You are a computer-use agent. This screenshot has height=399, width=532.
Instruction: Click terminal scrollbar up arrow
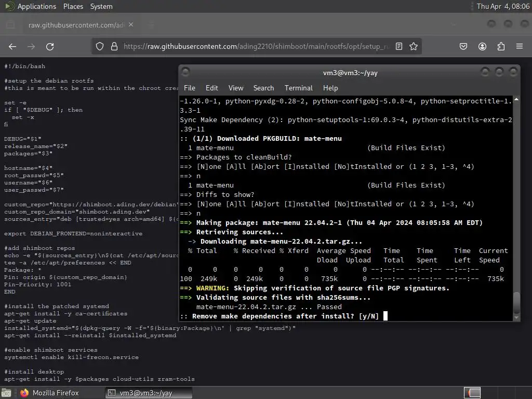tap(516, 99)
